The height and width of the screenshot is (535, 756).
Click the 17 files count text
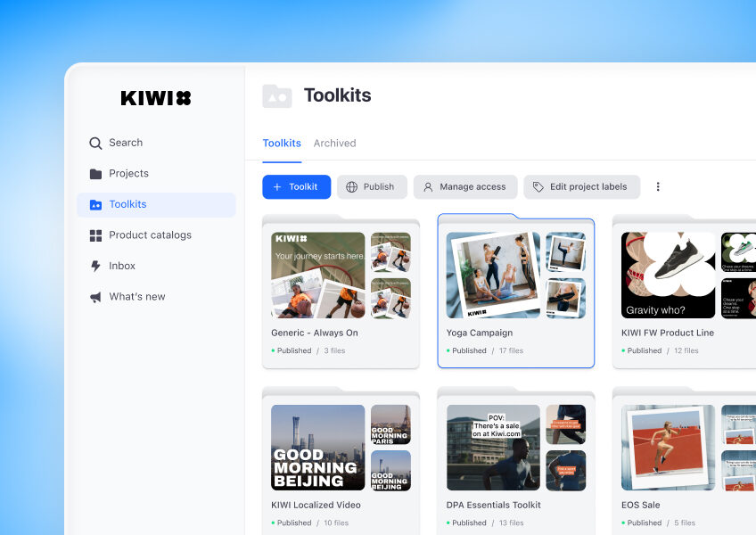(x=511, y=350)
